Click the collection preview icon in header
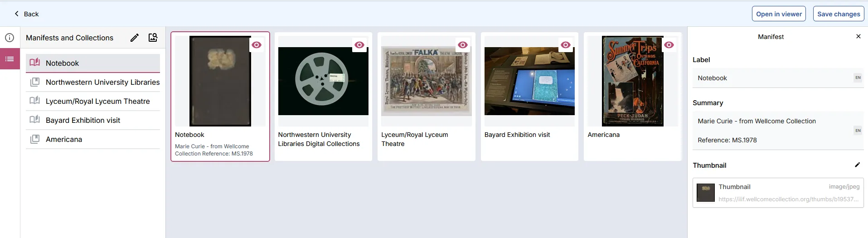This screenshot has height=238, width=868. [153, 38]
